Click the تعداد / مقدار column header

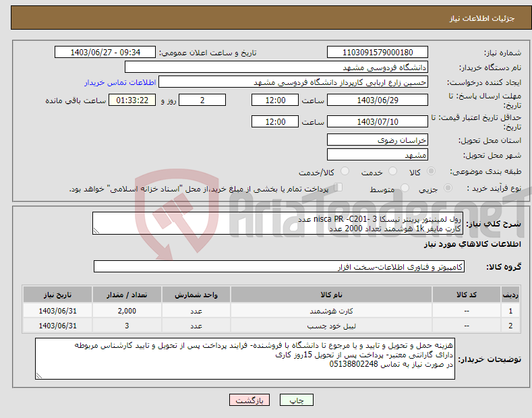[x=127, y=295]
